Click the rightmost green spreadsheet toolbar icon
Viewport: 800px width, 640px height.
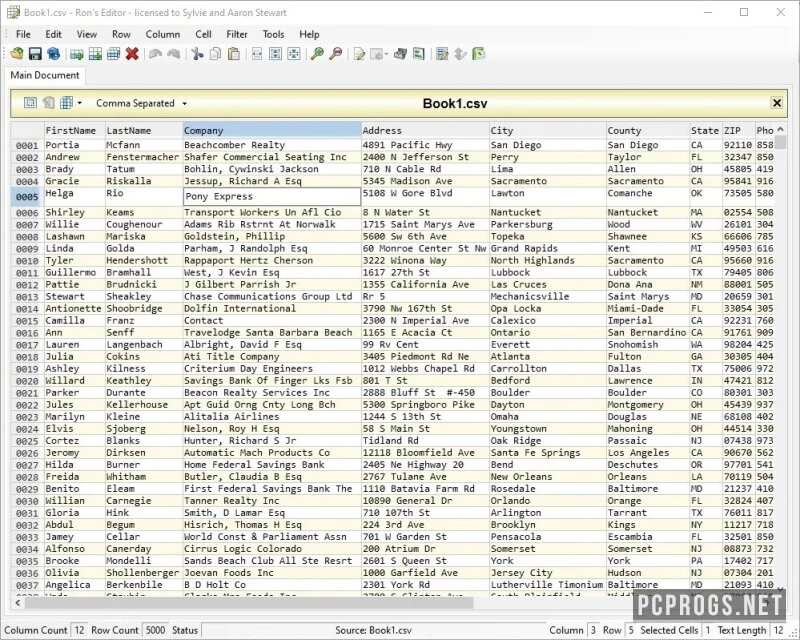tap(479, 54)
